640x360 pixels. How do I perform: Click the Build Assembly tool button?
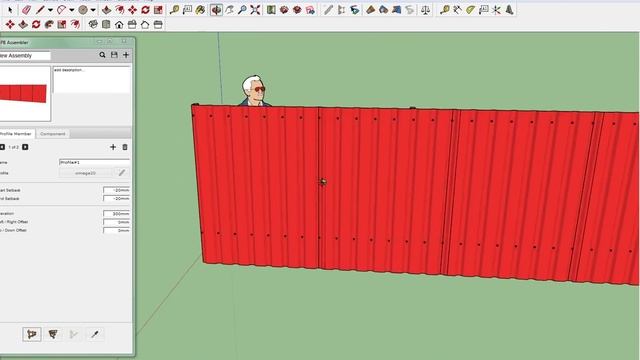[32, 334]
